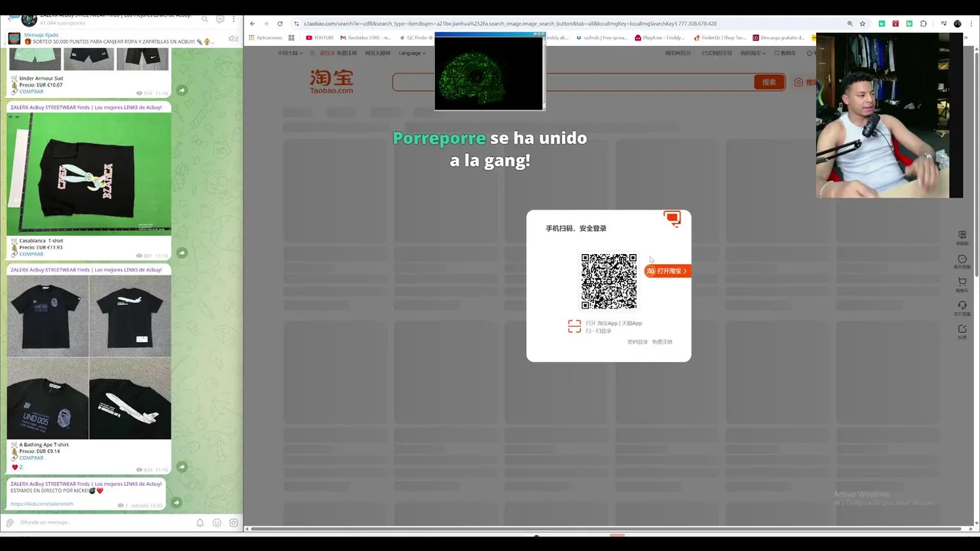Open the discussion comments icon in Telegram header
980x551 pixels.
(220, 19)
